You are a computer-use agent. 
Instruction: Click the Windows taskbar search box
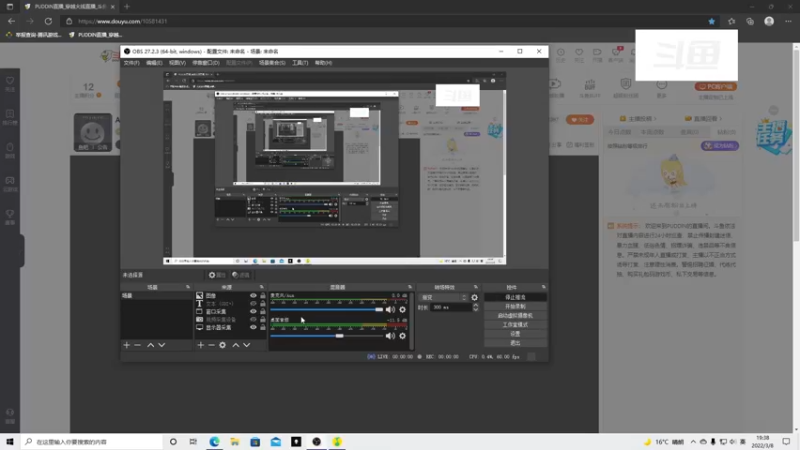(x=92, y=442)
